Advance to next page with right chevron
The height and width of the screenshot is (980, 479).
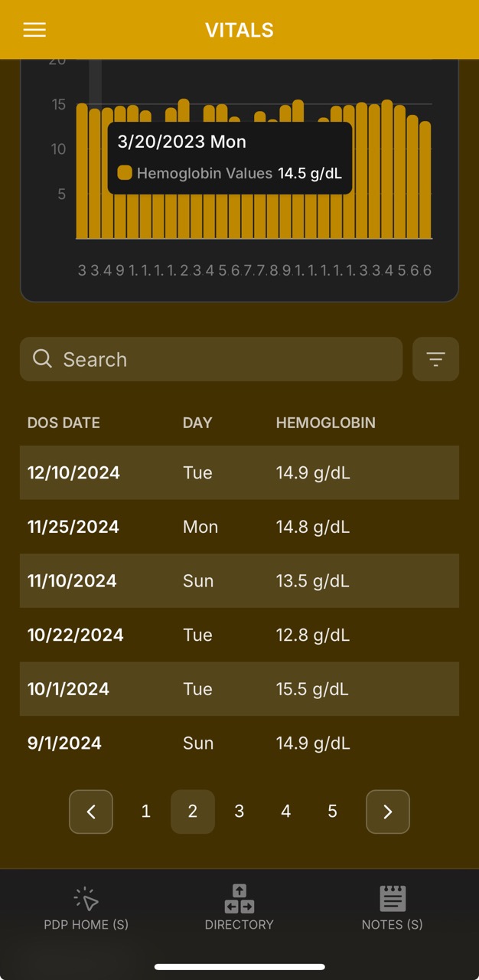[x=388, y=812]
